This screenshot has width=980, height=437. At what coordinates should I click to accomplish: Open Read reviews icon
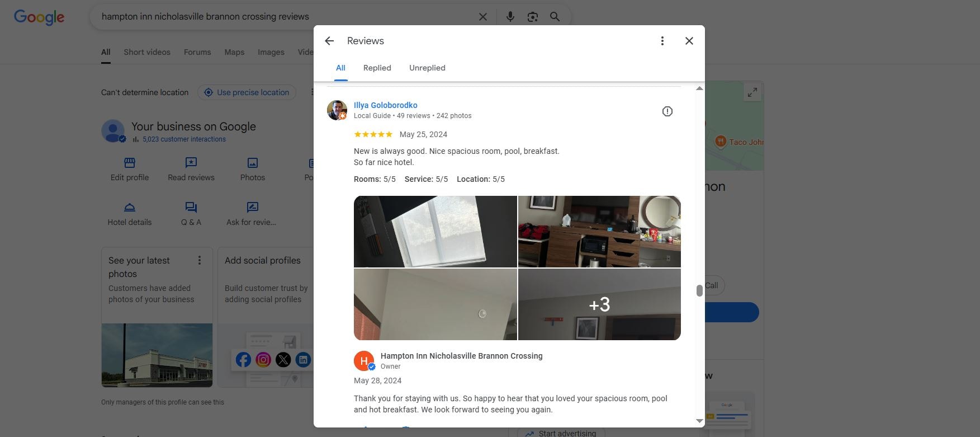(x=191, y=163)
